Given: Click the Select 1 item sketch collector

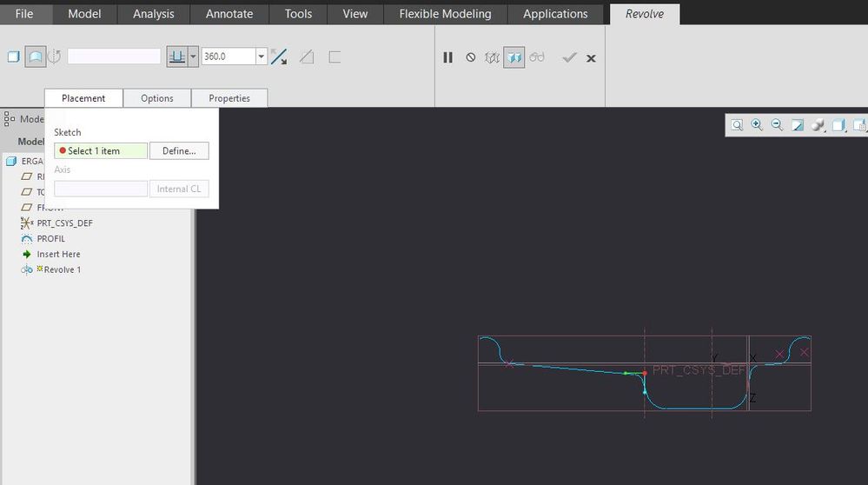Looking at the screenshot, I should coord(101,150).
